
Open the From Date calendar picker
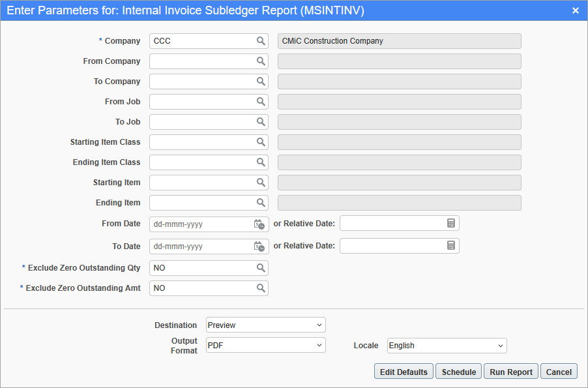pos(260,224)
